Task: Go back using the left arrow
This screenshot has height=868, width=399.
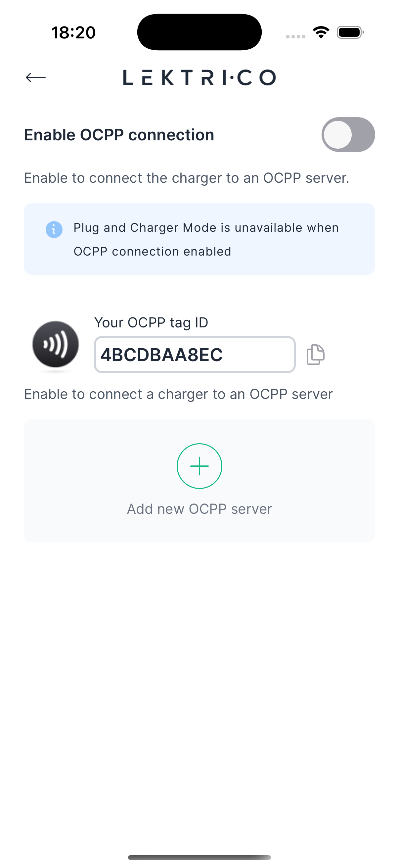Action: 36,77
